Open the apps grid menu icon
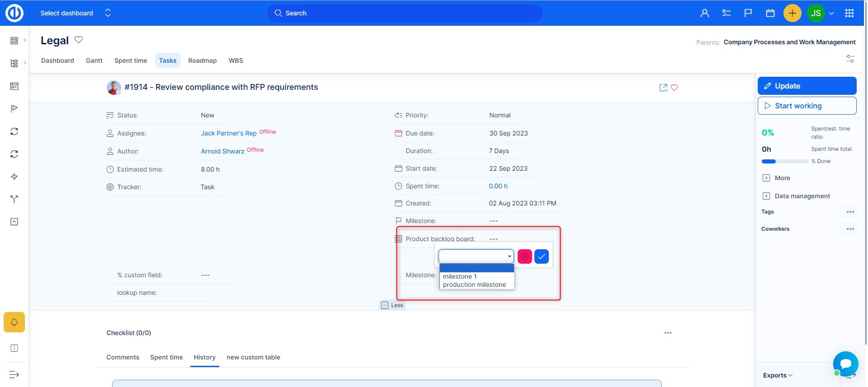The image size is (868, 387). (849, 13)
